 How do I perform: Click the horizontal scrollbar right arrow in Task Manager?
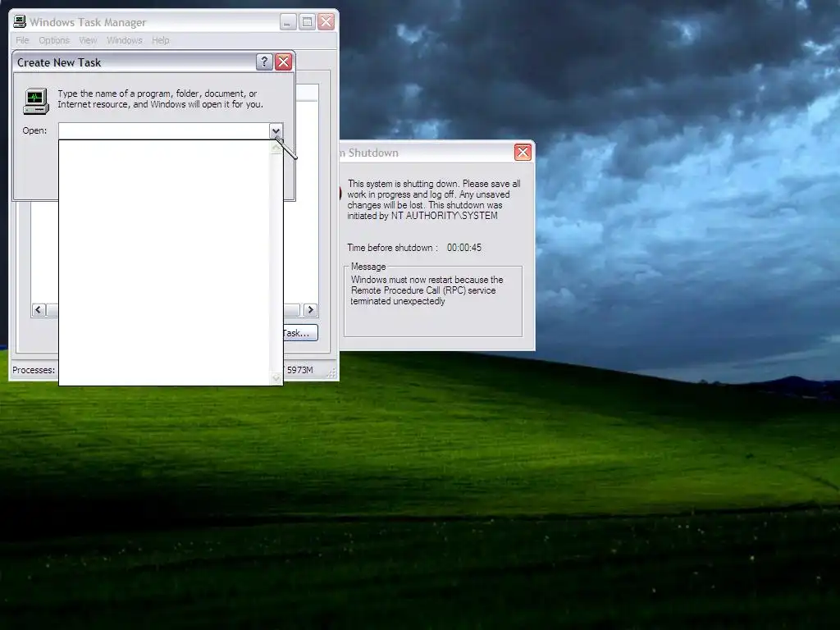pos(311,310)
